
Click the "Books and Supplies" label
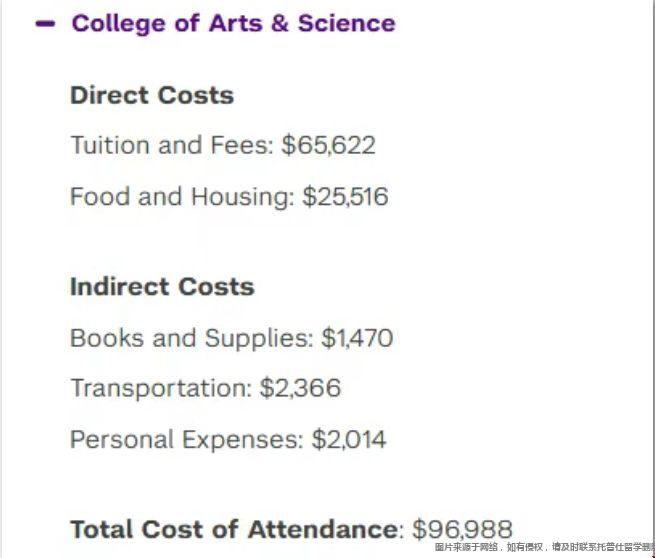190,338
